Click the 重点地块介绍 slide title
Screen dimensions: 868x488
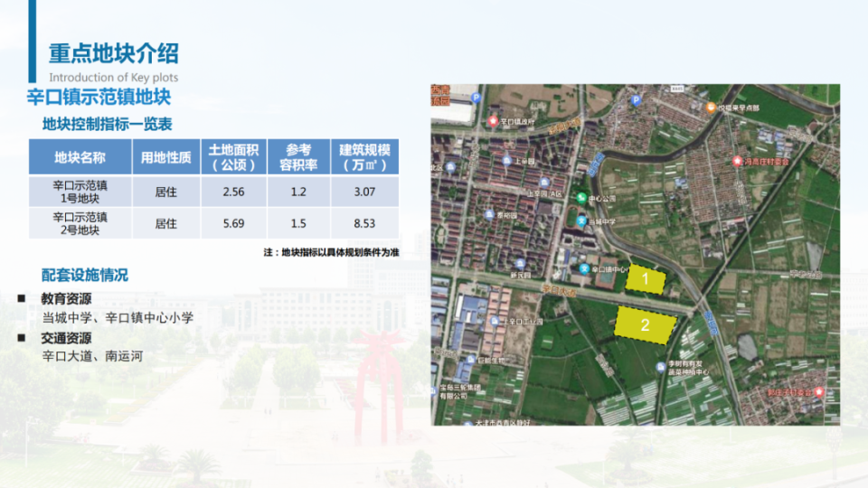114,53
